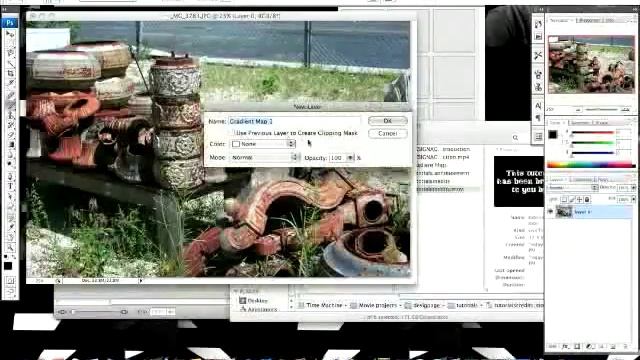Click the red R color slider

[x=593, y=133]
